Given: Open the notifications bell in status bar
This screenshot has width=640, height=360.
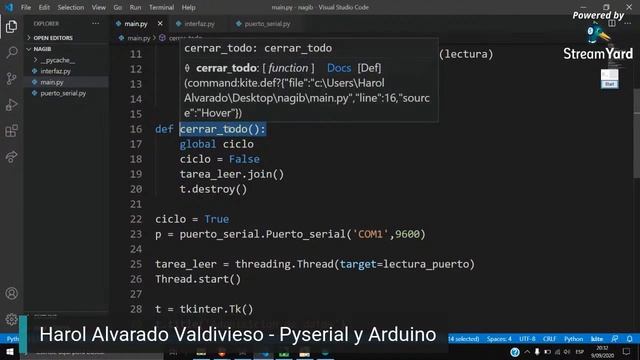Looking at the screenshot, I should [630, 339].
